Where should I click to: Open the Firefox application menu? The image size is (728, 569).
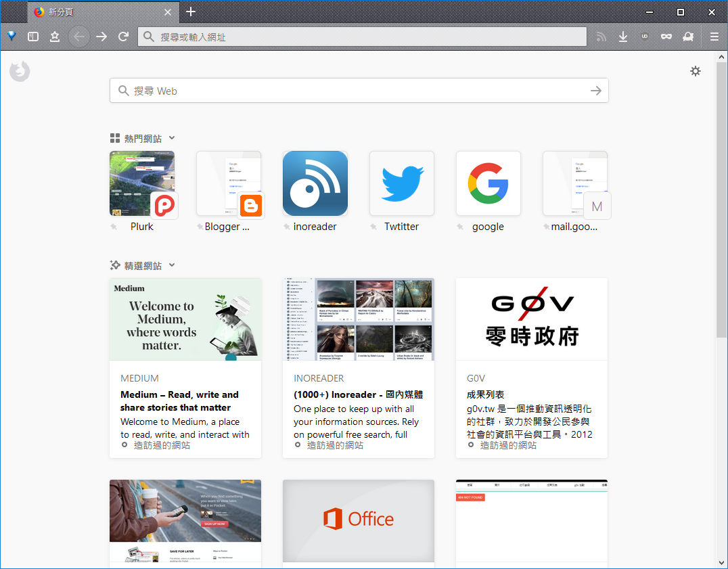(714, 37)
